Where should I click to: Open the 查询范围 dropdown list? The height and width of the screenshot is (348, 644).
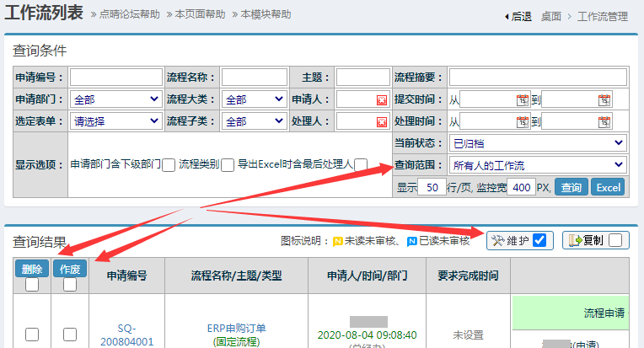[x=537, y=165]
